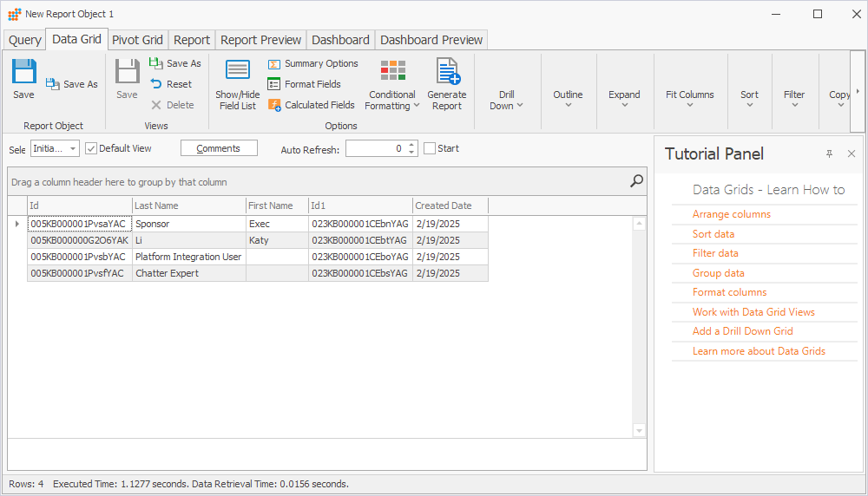The height and width of the screenshot is (496, 868).
Task: Switch to the Report tab
Action: click(x=192, y=40)
